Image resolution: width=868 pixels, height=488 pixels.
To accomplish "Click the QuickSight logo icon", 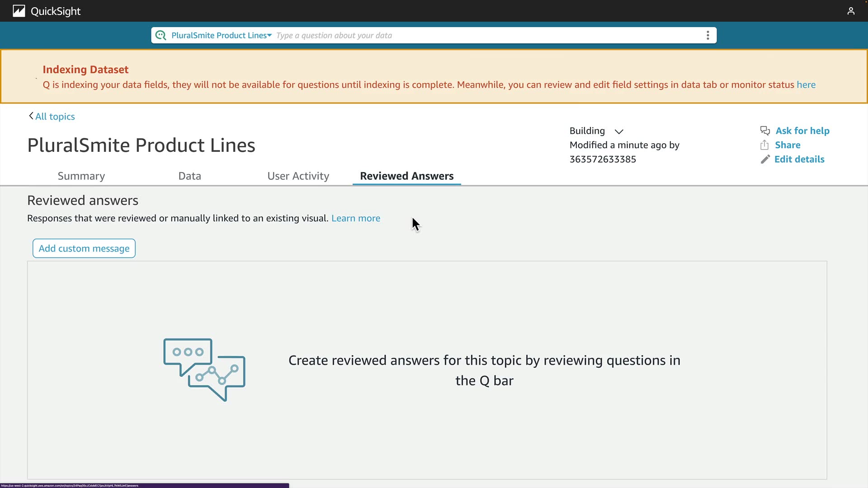I will click(x=19, y=11).
